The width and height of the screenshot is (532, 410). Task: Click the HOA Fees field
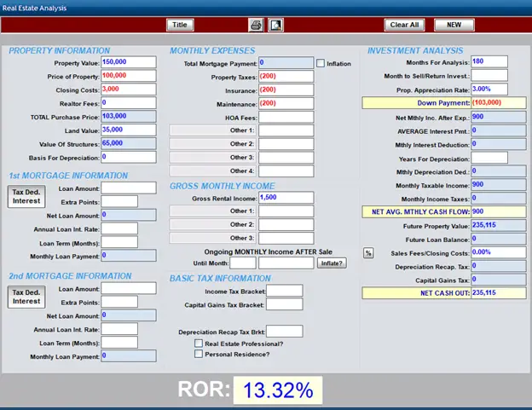[x=286, y=117]
